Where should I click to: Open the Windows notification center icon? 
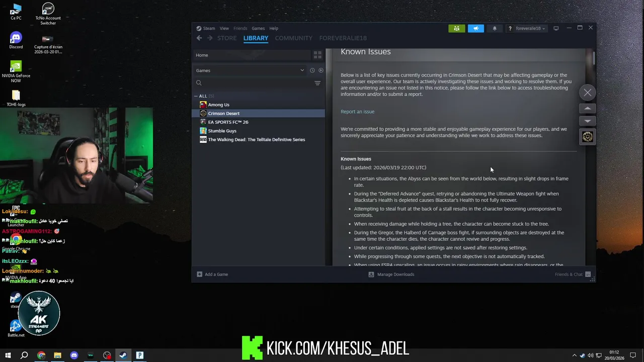point(633,355)
